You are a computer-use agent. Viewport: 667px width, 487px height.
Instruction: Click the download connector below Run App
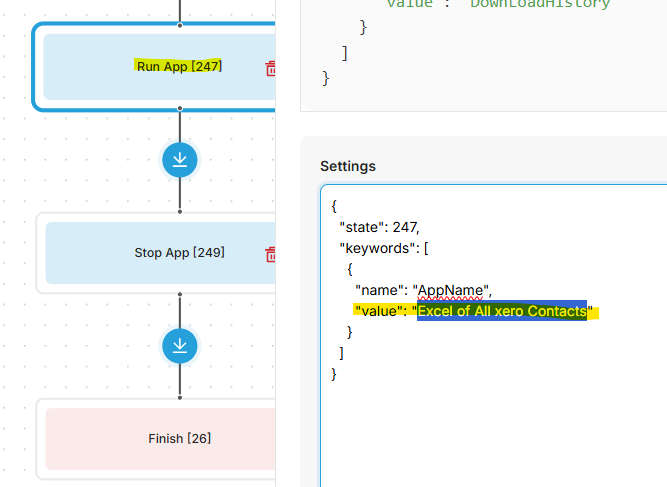point(180,160)
